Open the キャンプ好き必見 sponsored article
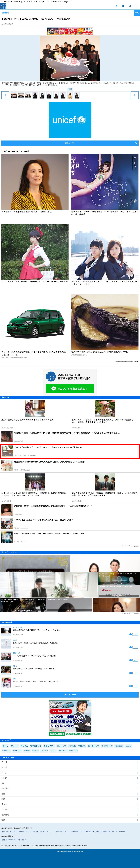This screenshot has height=868, width=140. (70, 451)
